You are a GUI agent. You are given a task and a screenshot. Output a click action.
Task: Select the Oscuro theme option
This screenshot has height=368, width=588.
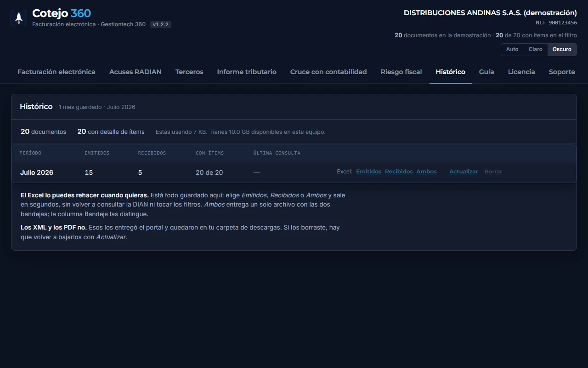point(562,49)
